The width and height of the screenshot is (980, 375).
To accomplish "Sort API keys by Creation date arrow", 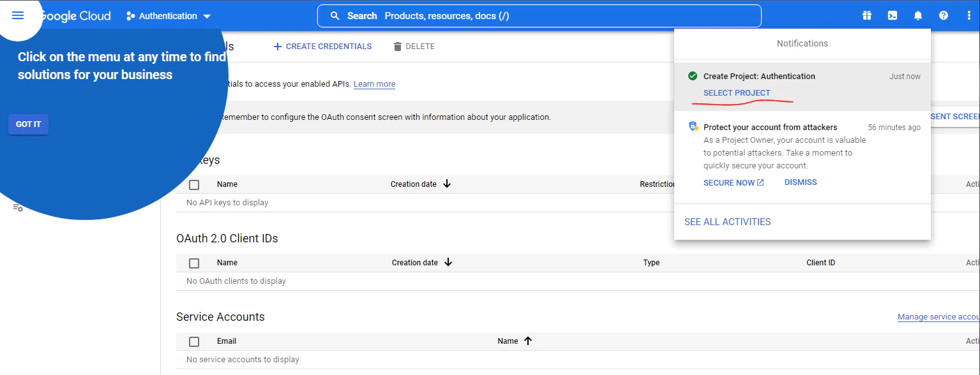I will (446, 184).
